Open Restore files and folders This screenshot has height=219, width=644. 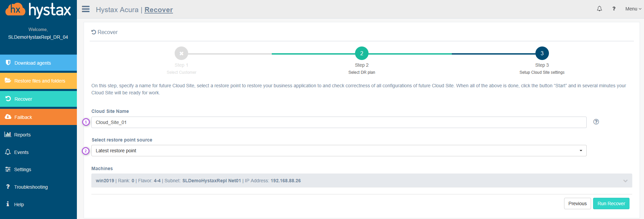pyautogui.click(x=38, y=81)
